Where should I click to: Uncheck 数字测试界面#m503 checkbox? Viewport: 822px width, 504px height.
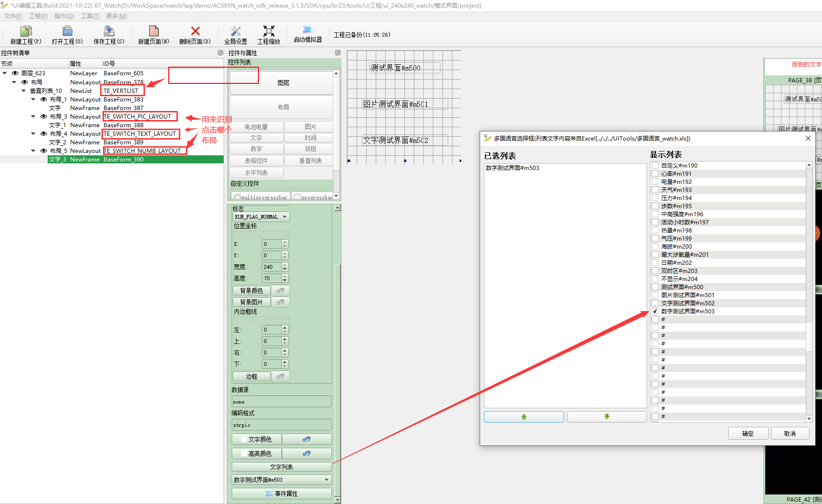click(655, 312)
